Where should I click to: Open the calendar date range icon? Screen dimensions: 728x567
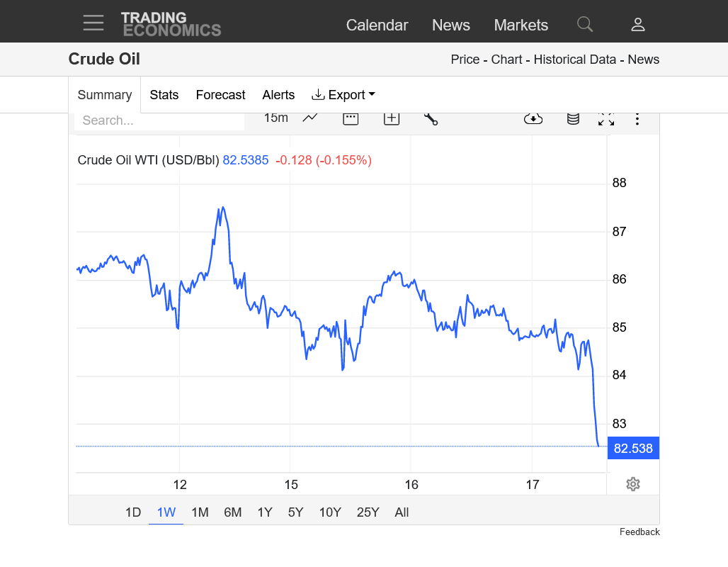point(351,118)
